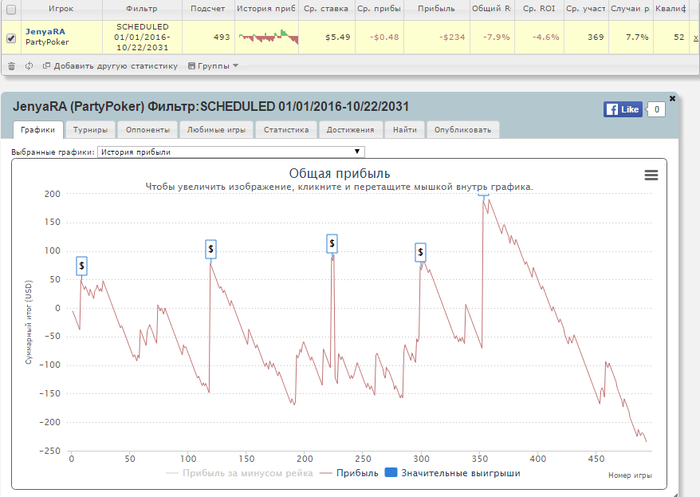The image size is (700, 497).
Task: Click the dollar marker near game 120
Action: coord(211,249)
